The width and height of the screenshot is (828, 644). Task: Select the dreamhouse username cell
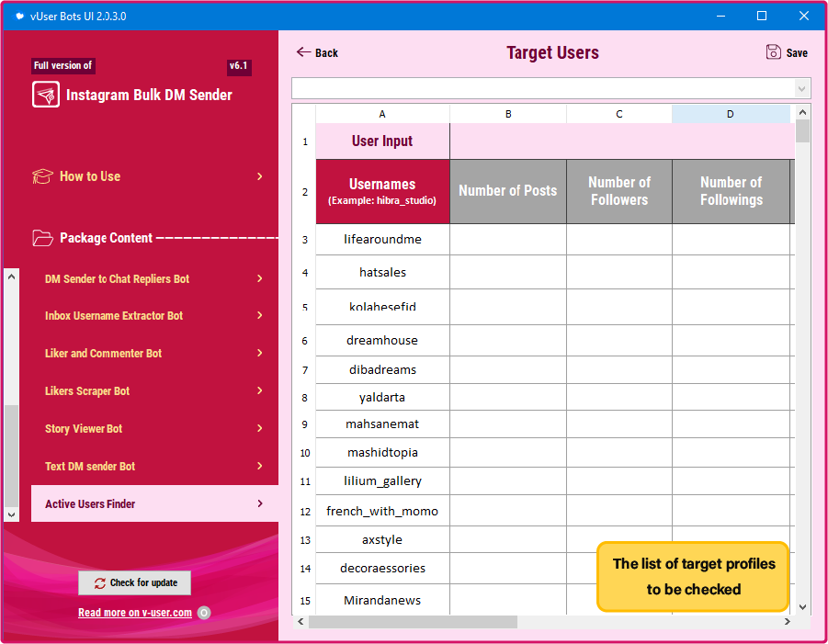tap(382, 341)
